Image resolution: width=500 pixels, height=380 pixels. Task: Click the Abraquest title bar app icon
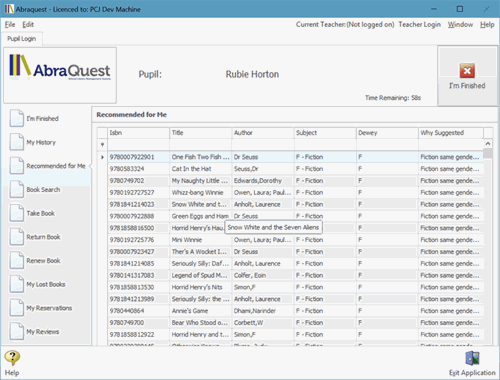(9, 9)
